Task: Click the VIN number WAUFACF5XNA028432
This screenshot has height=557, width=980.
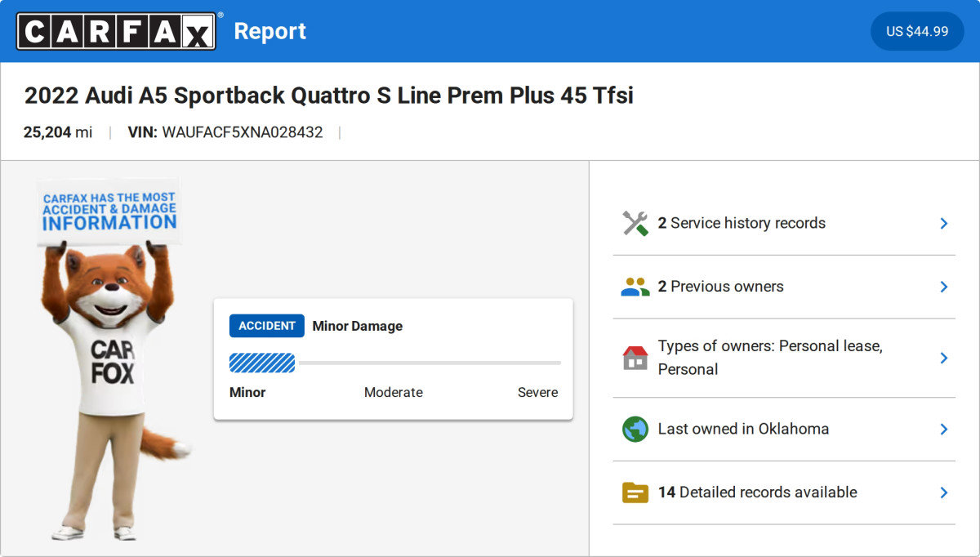Action: (x=243, y=132)
